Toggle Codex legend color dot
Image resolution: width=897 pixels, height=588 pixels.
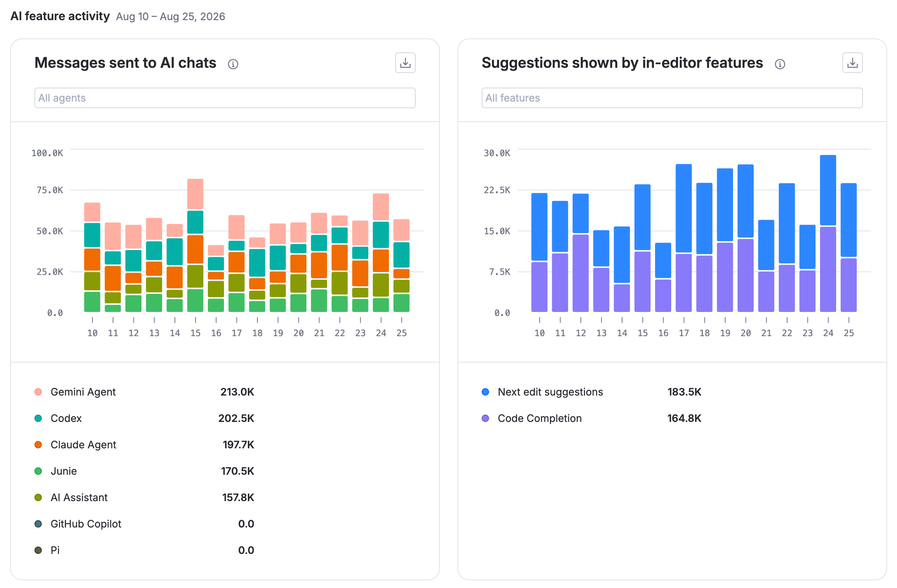point(38,418)
